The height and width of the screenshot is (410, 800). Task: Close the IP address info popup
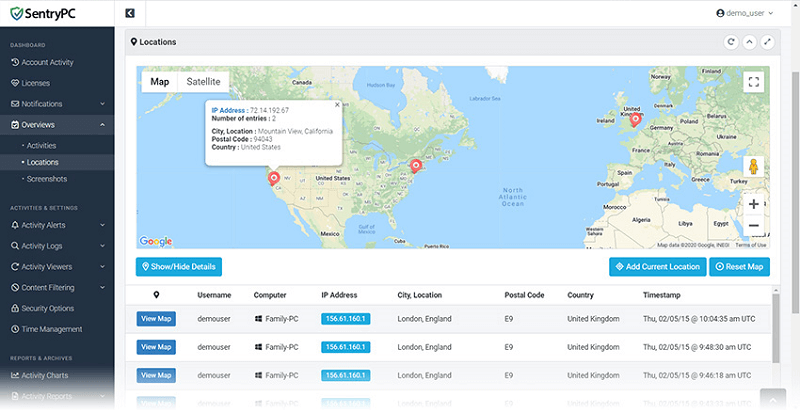(337, 105)
